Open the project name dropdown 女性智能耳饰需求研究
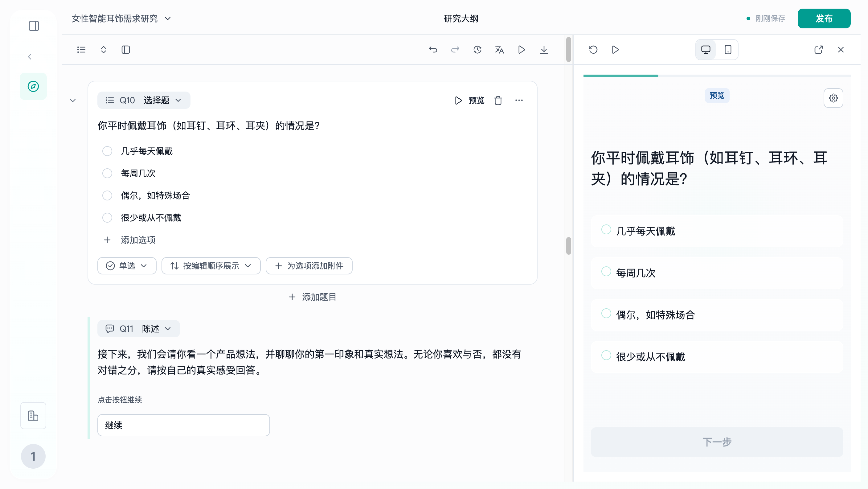868x489 pixels. coord(121,18)
